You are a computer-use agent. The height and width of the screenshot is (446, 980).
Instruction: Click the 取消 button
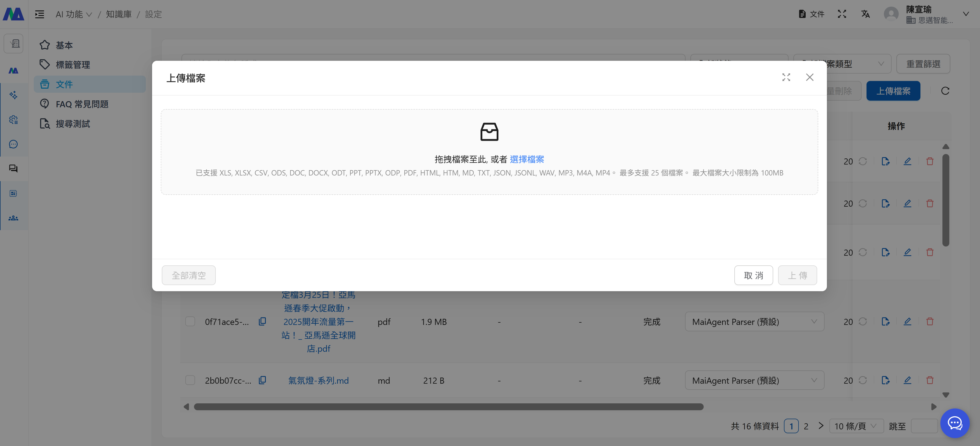point(753,275)
